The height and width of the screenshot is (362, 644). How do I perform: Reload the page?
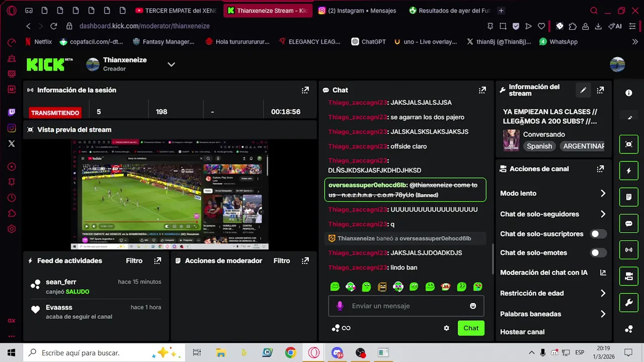click(x=54, y=26)
